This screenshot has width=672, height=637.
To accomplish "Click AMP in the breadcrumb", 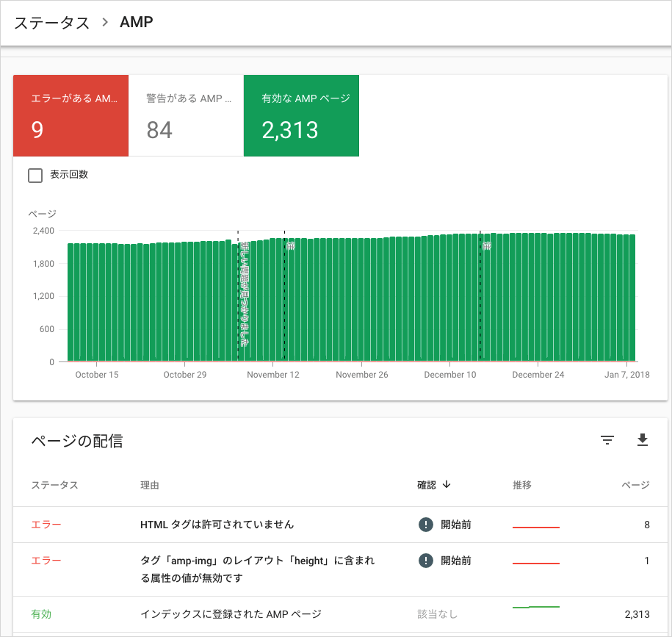I will click(137, 22).
